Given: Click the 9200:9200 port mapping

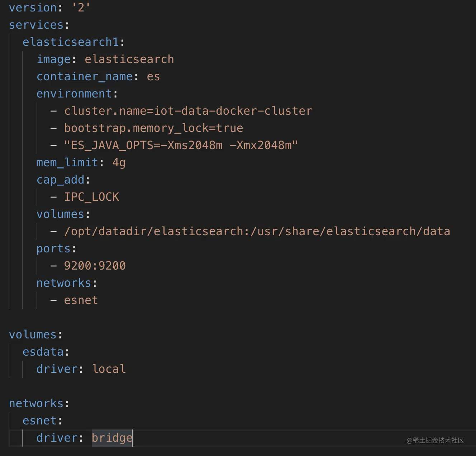Looking at the screenshot, I should point(95,266).
